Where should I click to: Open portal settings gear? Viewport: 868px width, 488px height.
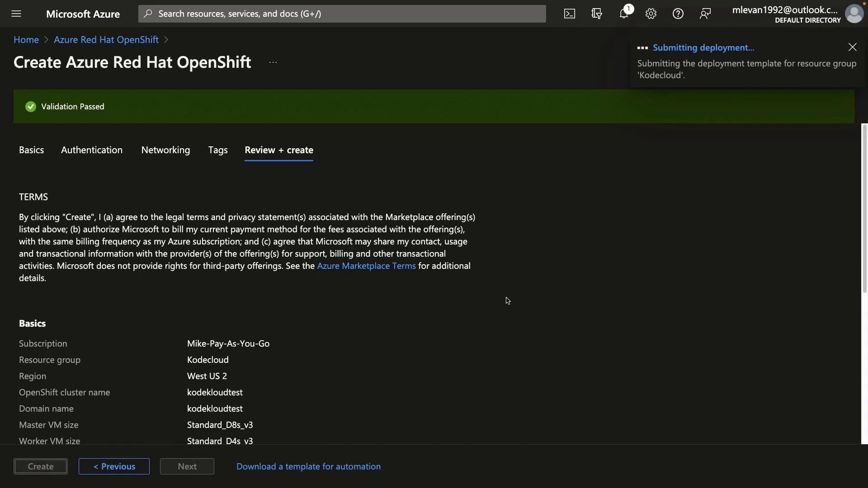[651, 14]
